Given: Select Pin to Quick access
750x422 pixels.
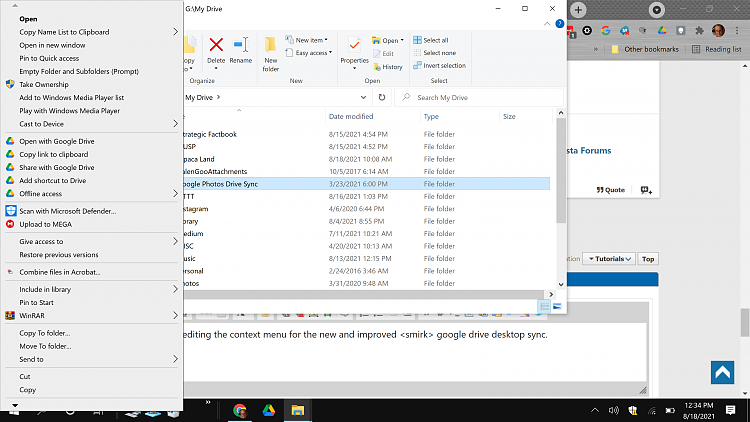Looking at the screenshot, I should tap(49, 58).
